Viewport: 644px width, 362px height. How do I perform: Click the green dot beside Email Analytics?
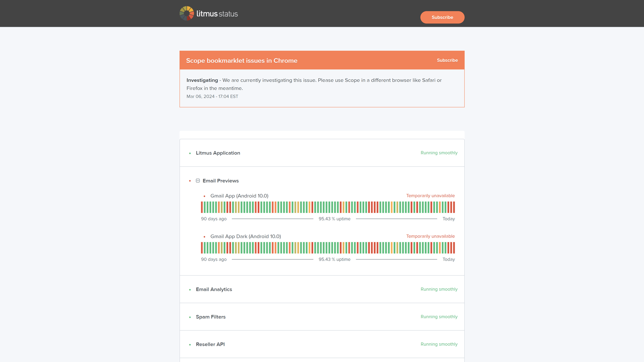pyautogui.click(x=190, y=289)
